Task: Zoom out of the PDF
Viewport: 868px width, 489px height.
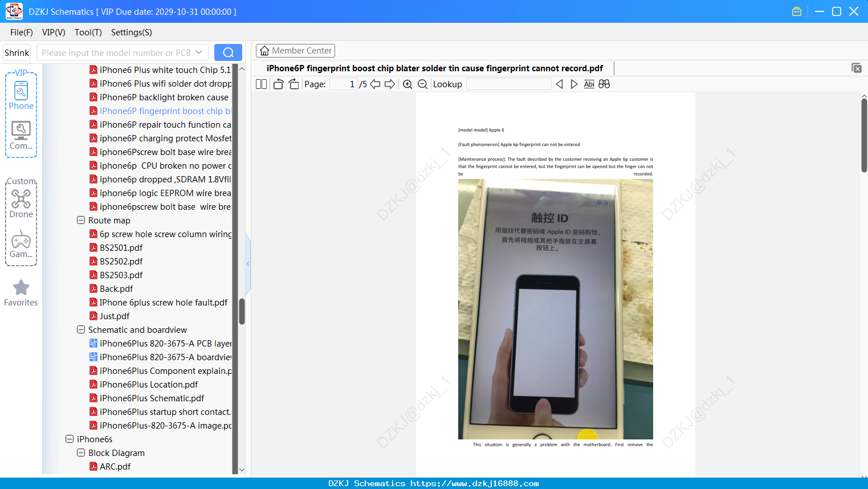Action: [422, 84]
